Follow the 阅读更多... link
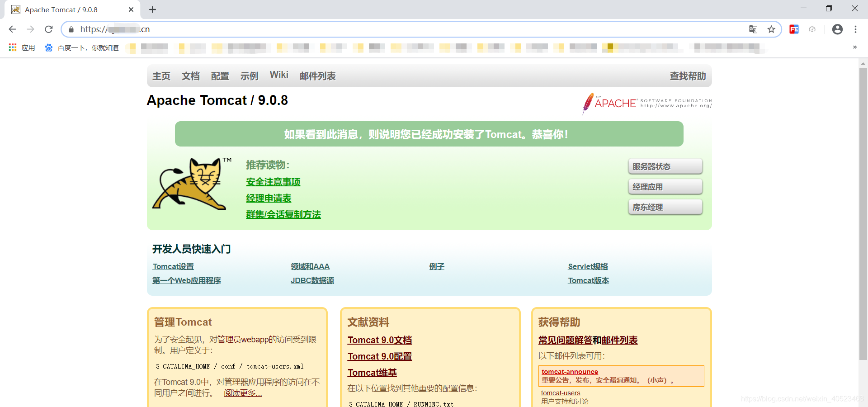The image size is (868, 407). tap(243, 393)
